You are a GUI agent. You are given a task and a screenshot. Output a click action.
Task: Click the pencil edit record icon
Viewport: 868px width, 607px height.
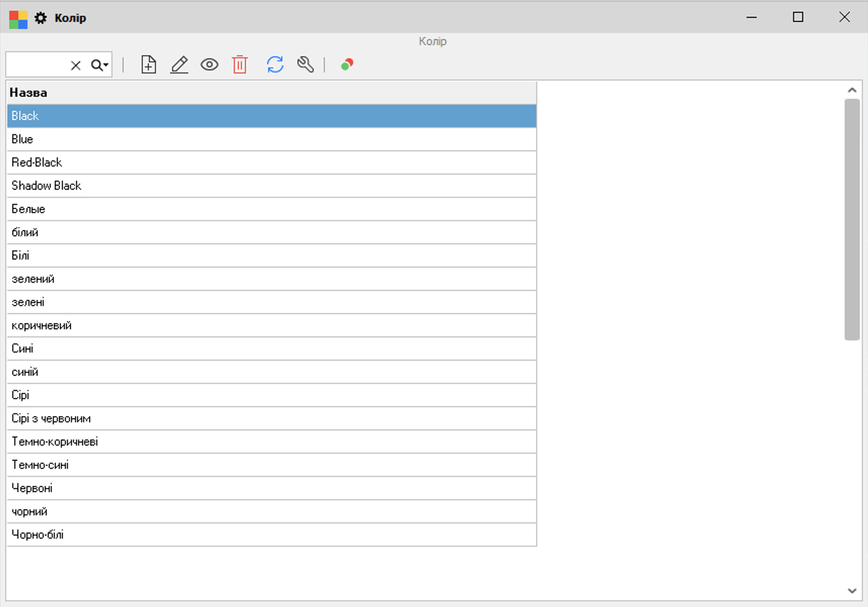click(179, 65)
